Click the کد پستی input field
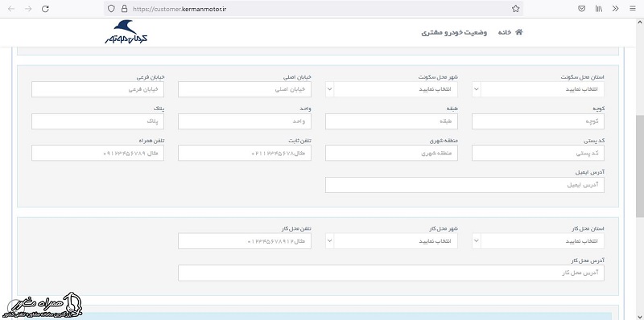This screenshot has height=320, width=644. tap(538, 153)
